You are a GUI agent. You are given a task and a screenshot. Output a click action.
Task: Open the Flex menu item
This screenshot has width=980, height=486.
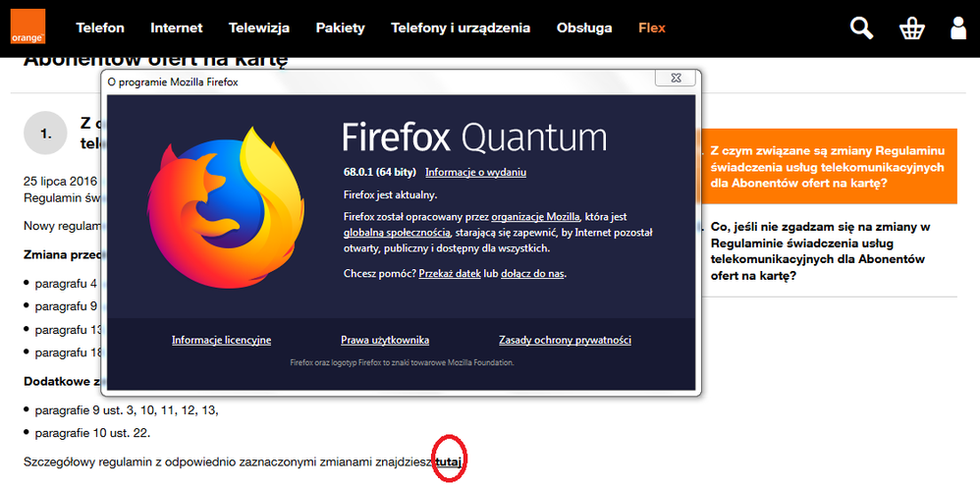(652, 28)
